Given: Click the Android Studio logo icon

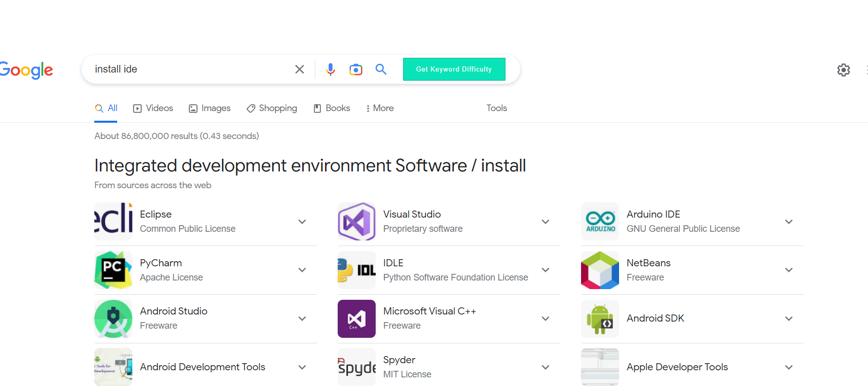Looking at the screenshot, I should [x=113, y=319].
